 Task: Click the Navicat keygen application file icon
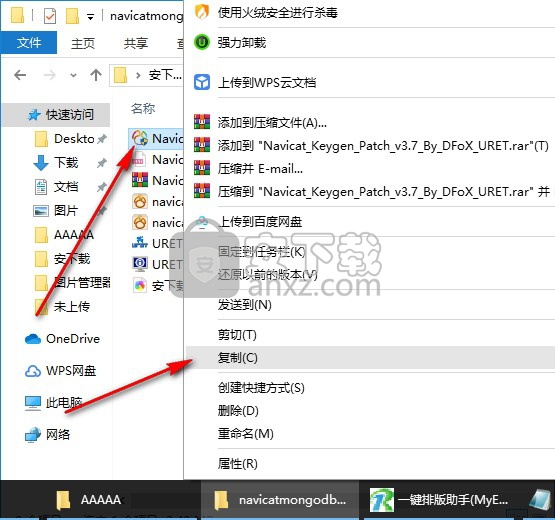pyautogui.click(x=140, y=138)
